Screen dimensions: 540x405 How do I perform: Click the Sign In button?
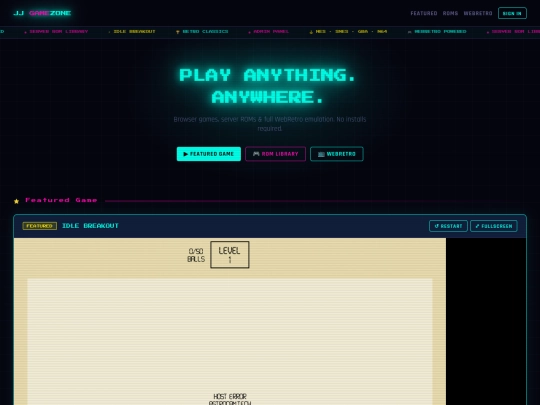pyautogui.click(x=512, y=13)
